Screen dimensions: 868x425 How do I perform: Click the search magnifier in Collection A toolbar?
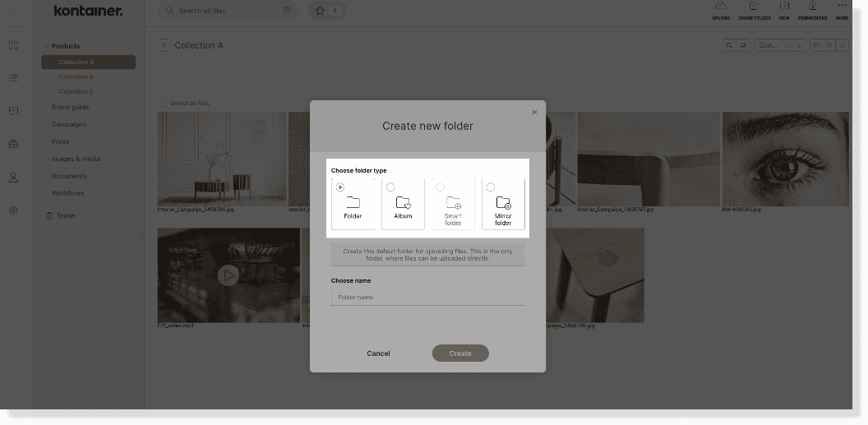coord(729,45)
